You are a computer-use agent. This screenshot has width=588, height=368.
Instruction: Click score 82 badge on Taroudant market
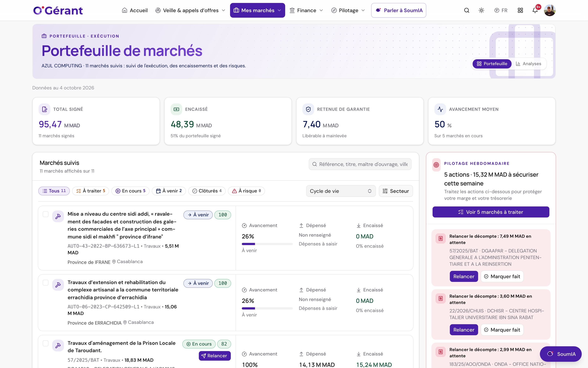coord(224,344)
